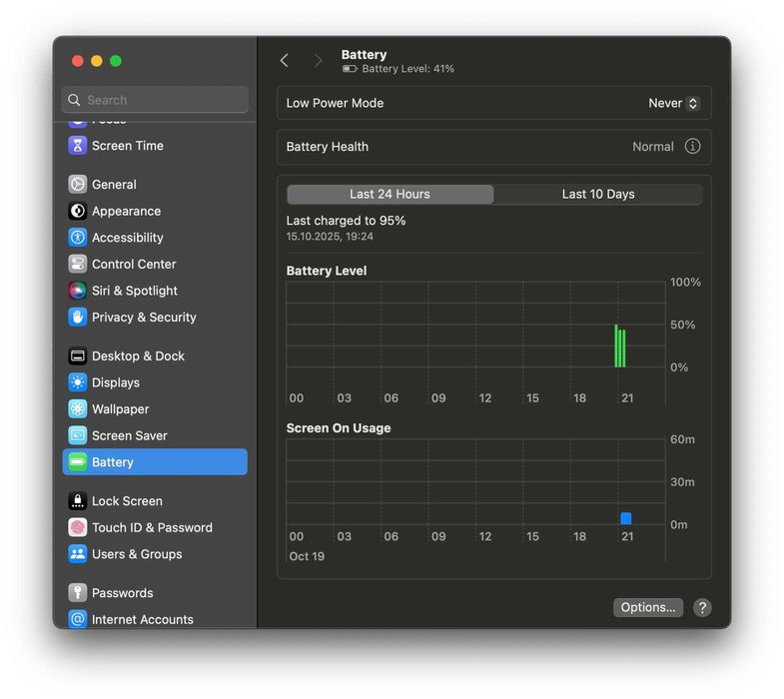784x699 pixels.
Task: Select Appearance in the sidebar
Action: 155,211
